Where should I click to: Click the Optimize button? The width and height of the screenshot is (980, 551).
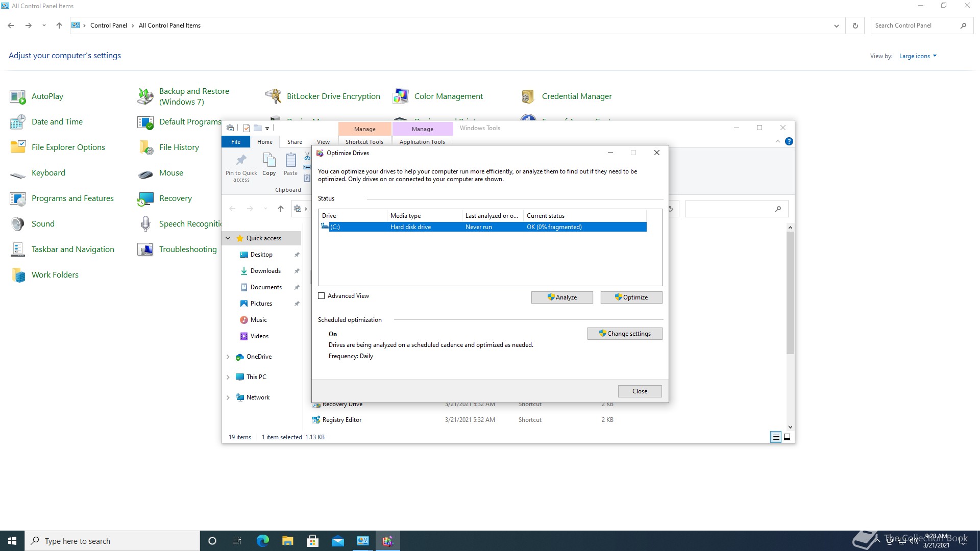[631, 297]
